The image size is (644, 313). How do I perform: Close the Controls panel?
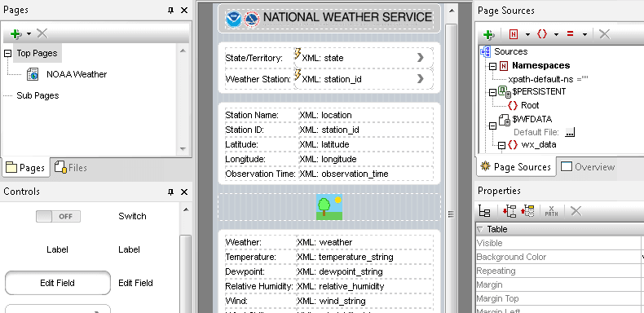[184, 192]
